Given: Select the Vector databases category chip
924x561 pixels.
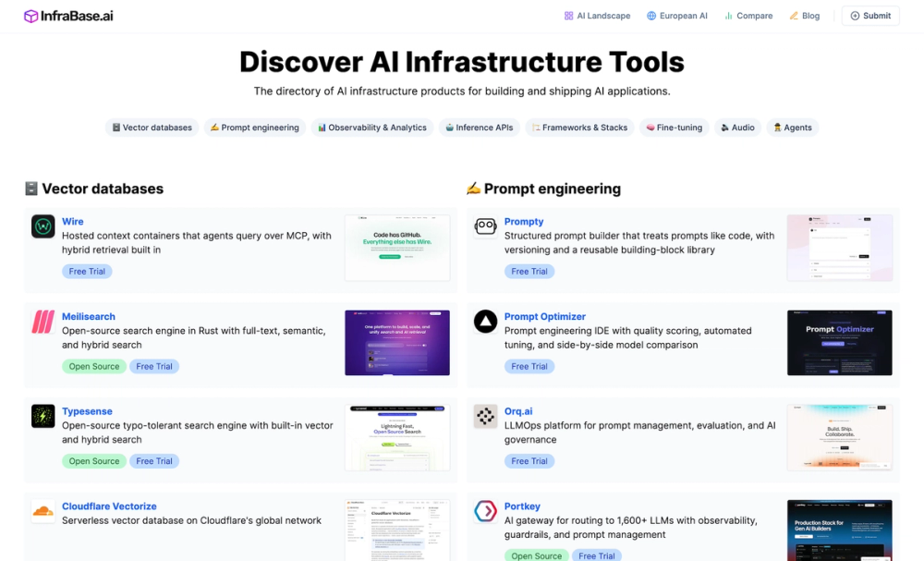Looking at the screenshot, I should pyautogui.click(x=152, y=128).
